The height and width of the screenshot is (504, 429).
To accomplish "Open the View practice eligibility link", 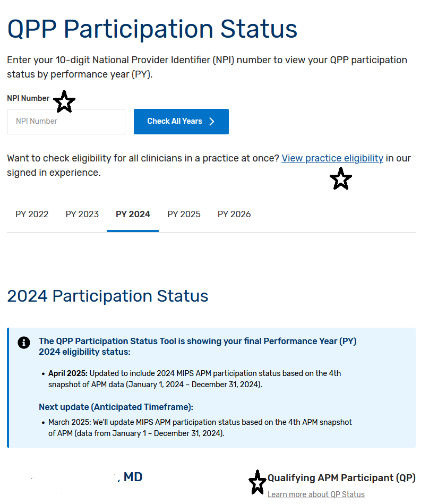I will (x=332, y=158).
